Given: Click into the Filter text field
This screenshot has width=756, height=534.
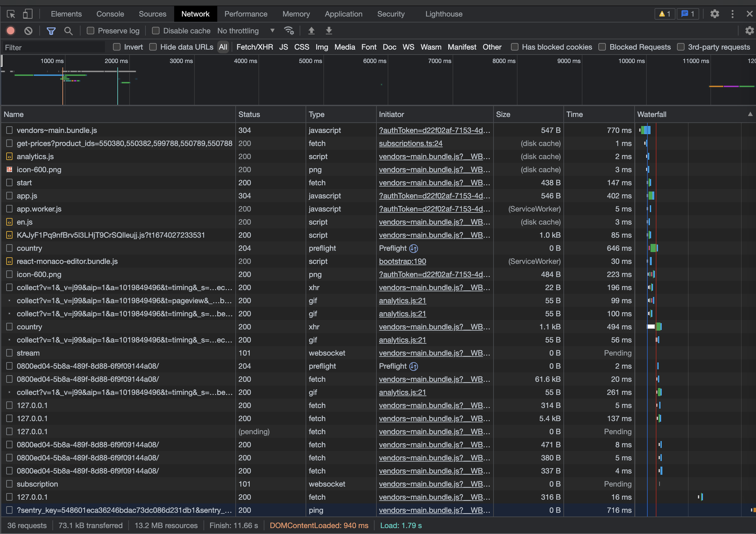Looking at the screenshot, I should point(54,47).
